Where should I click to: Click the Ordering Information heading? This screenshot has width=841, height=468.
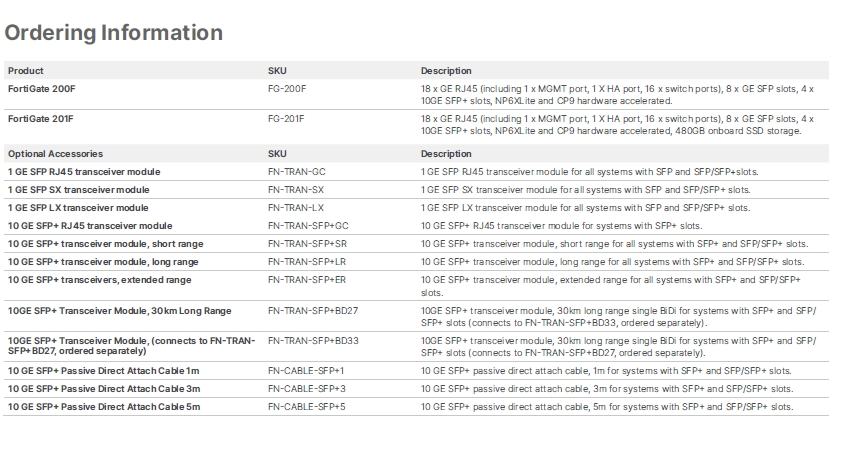point(114,33)
